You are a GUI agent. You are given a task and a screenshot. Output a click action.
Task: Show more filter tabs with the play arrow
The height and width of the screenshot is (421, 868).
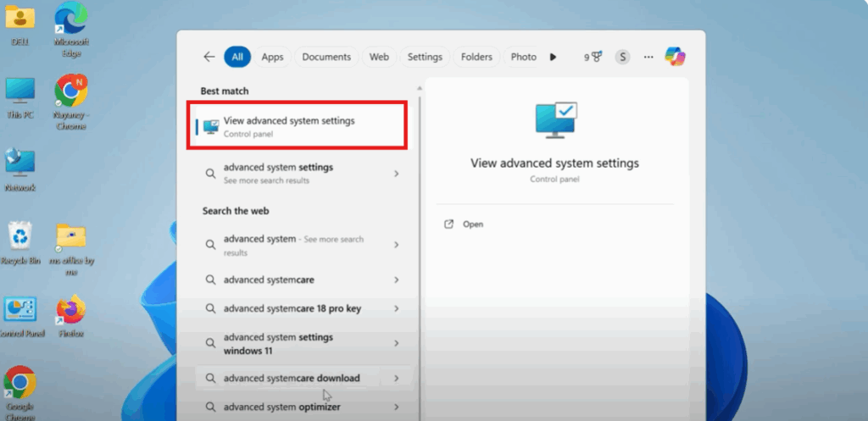click(x=553, y=57)
